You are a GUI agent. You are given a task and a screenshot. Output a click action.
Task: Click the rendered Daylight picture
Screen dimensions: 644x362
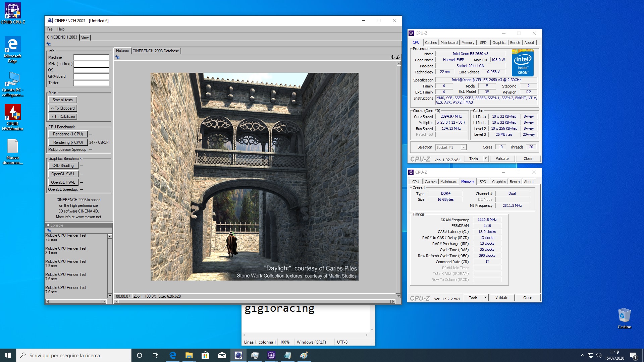pyautogui.click(x=254, y=177)
